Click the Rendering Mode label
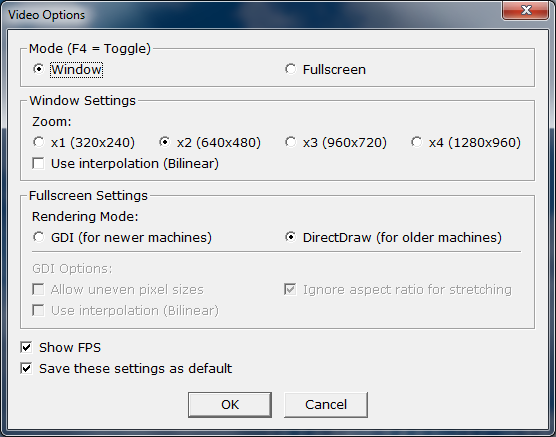556x437 pixels. [x=85, y=216]
